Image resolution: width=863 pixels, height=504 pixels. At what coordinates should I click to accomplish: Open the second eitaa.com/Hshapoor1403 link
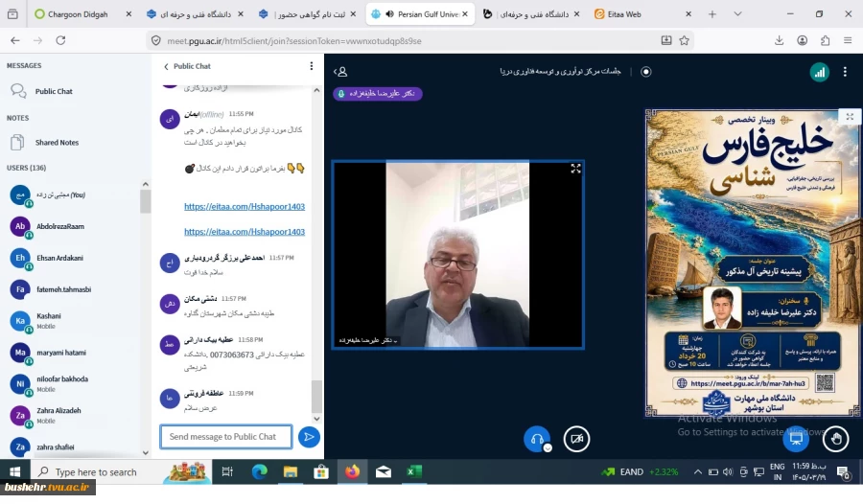pos(245,232)
